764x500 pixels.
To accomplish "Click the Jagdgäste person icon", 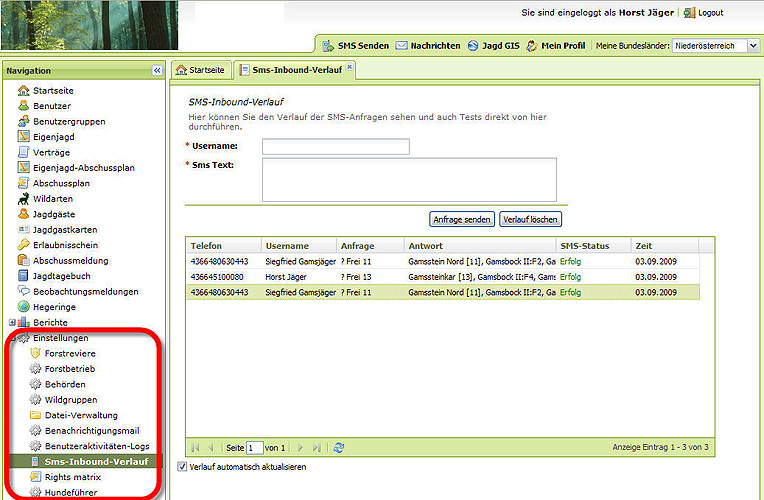I will coord(23,214).
